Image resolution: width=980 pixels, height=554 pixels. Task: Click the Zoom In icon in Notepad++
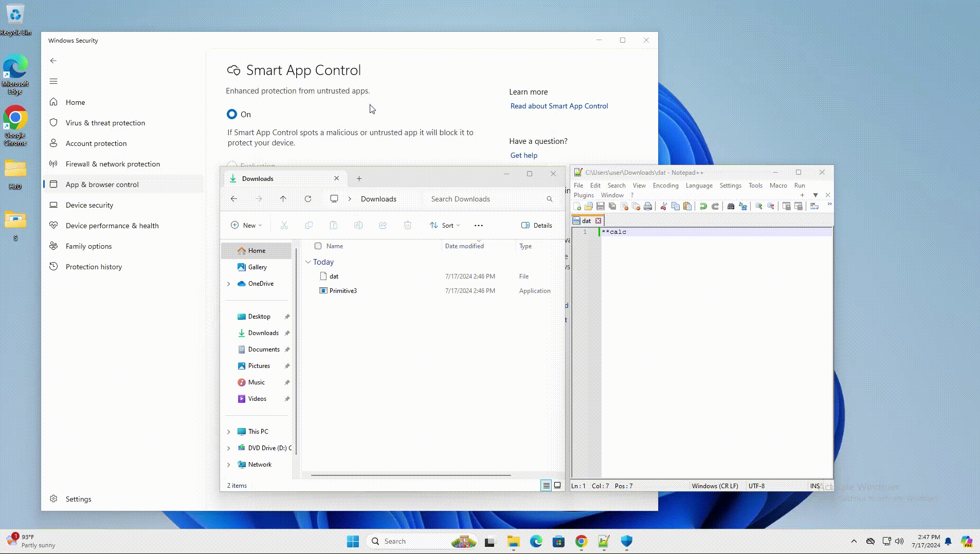click(758, 207)
